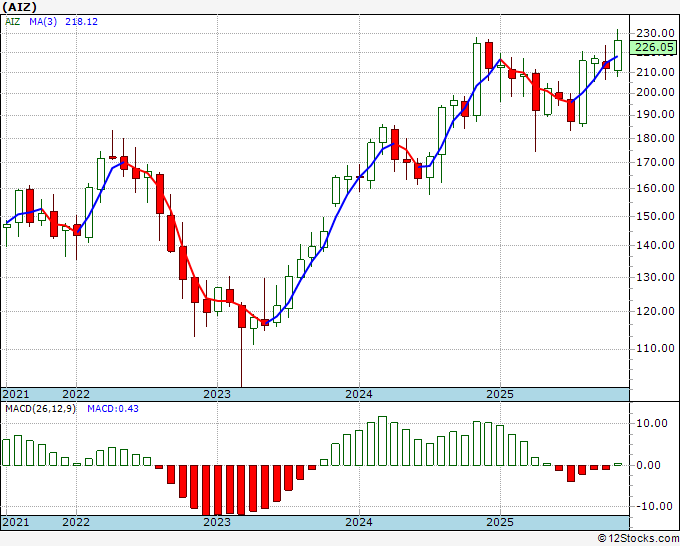Click 2024 on the MACD panel time axis
Viewport: 680px width, 546px height.
(x=359, y=522)
